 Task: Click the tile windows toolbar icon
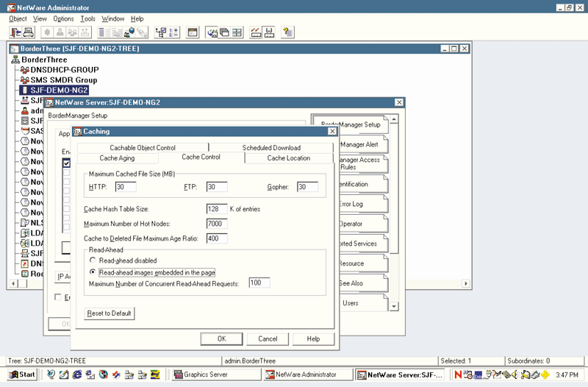tap(237, 32)
